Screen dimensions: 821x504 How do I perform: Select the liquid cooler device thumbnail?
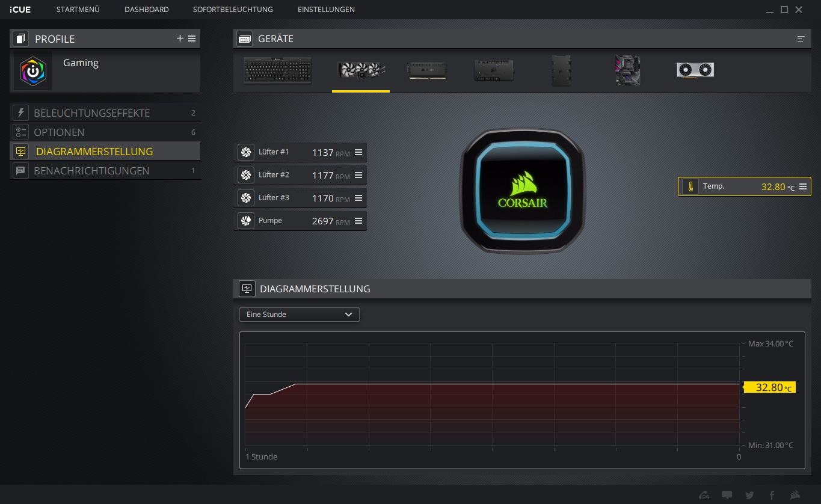pyautogui.click(x=361, y=70)
